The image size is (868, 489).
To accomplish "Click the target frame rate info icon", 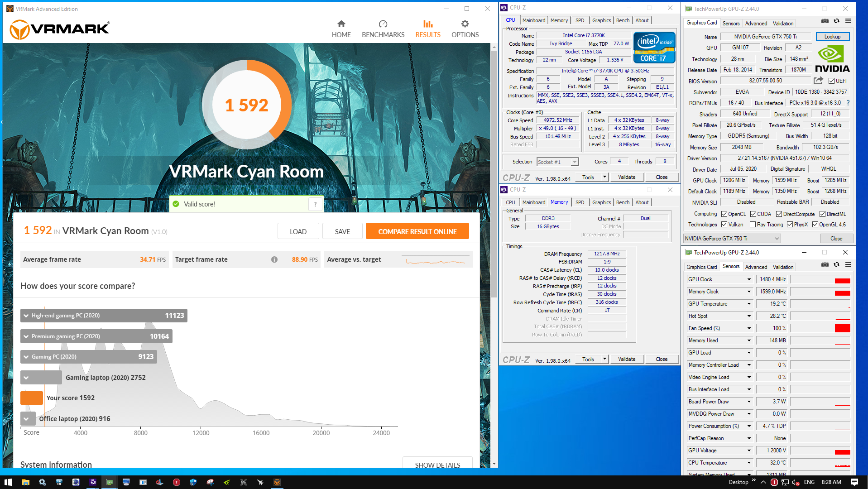I will 274,259.
